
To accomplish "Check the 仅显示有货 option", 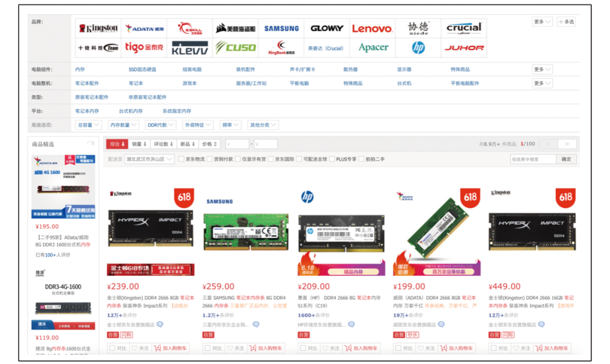I will click(x=238, y=159).
